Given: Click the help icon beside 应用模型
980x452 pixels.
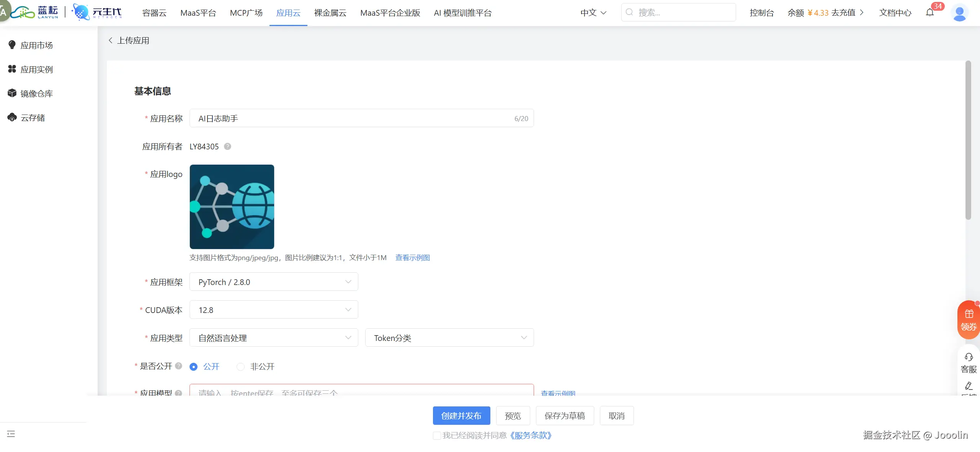Looking at the screenshot, I should 178,393.
